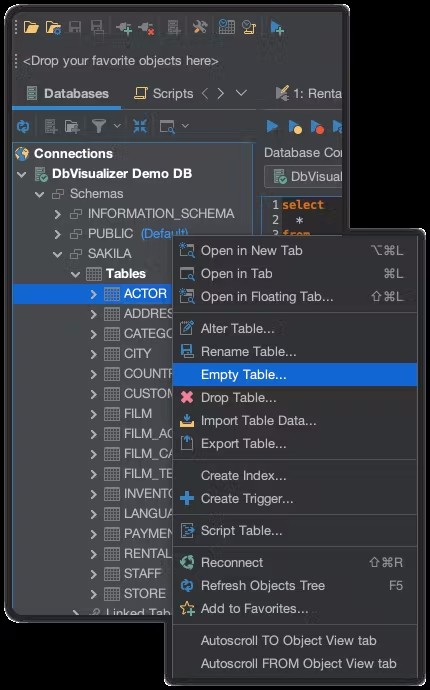Choose Export Table...
This screenshot has height=690, width=430.
pyautogui.click(x=294, y=444)
